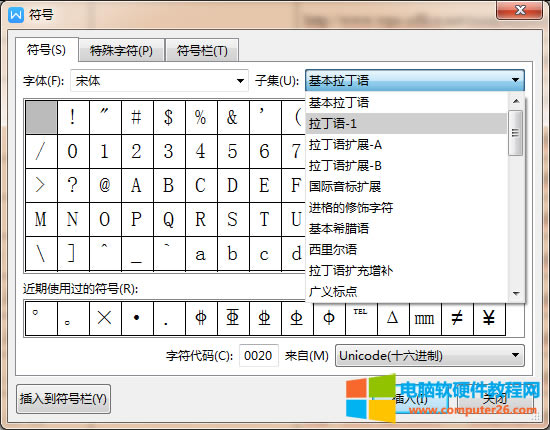This screenshot has height=430, width=550.
Task: Collapse the 子集 dropdown showing 基本拉丁语
Action: [415, 80]
